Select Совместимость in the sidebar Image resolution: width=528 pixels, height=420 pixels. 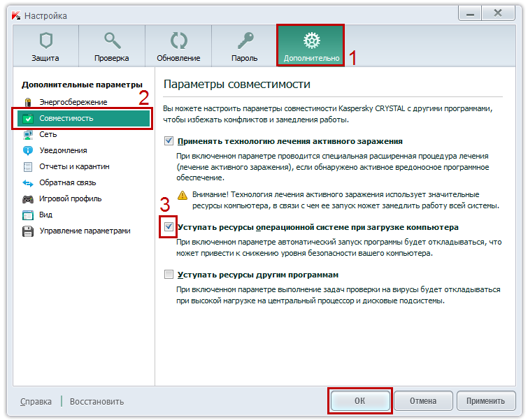pyautogui.click(x=66, y=118)
